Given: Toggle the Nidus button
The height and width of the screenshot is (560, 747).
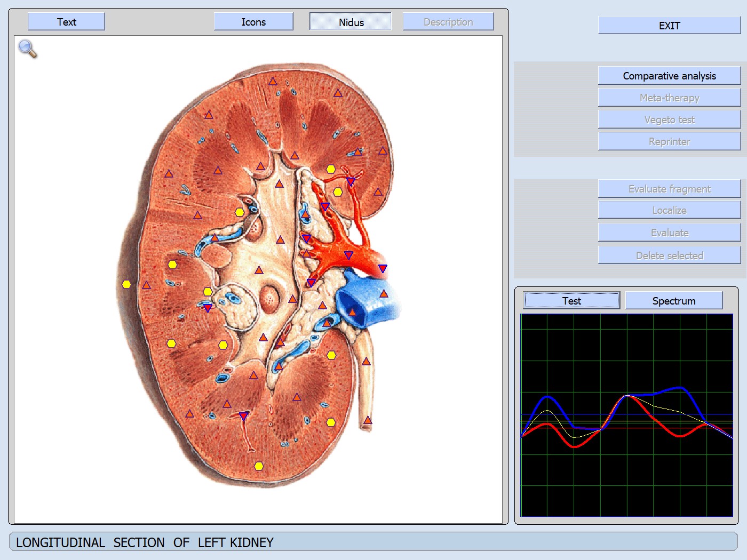Looking at the screenshot, I should click(351, 22).
